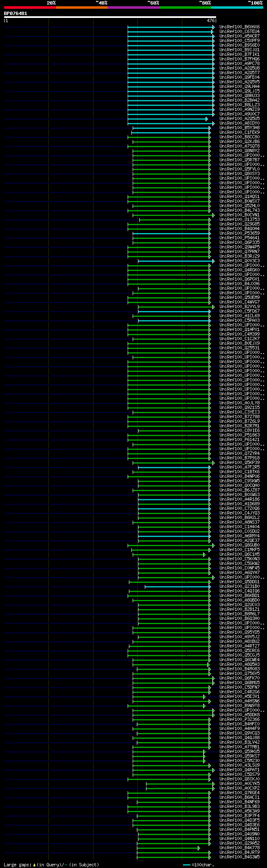
Task: Click the orange ~40% identity legend segment
Action: tap(82, 8)
